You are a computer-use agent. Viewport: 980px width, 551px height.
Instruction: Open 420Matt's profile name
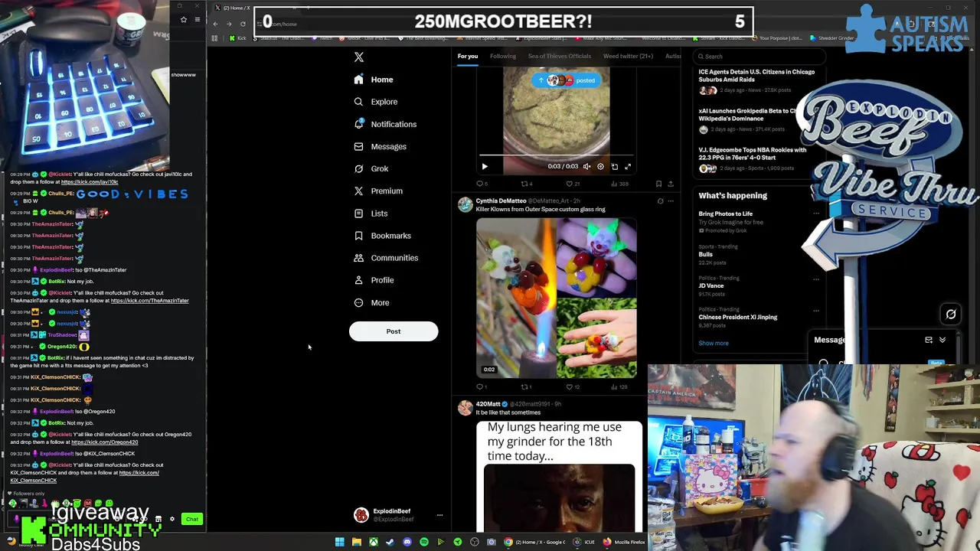[488, 404]
